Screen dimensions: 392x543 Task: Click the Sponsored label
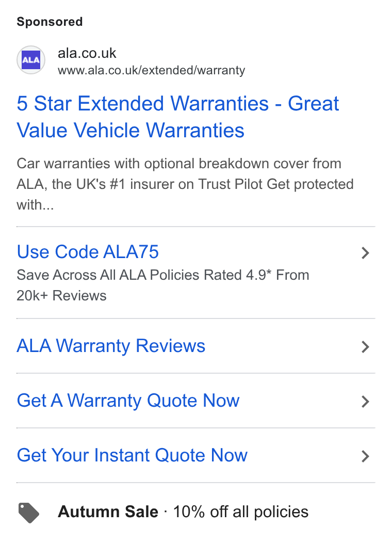pyautogui.click(x=50, y=22)
